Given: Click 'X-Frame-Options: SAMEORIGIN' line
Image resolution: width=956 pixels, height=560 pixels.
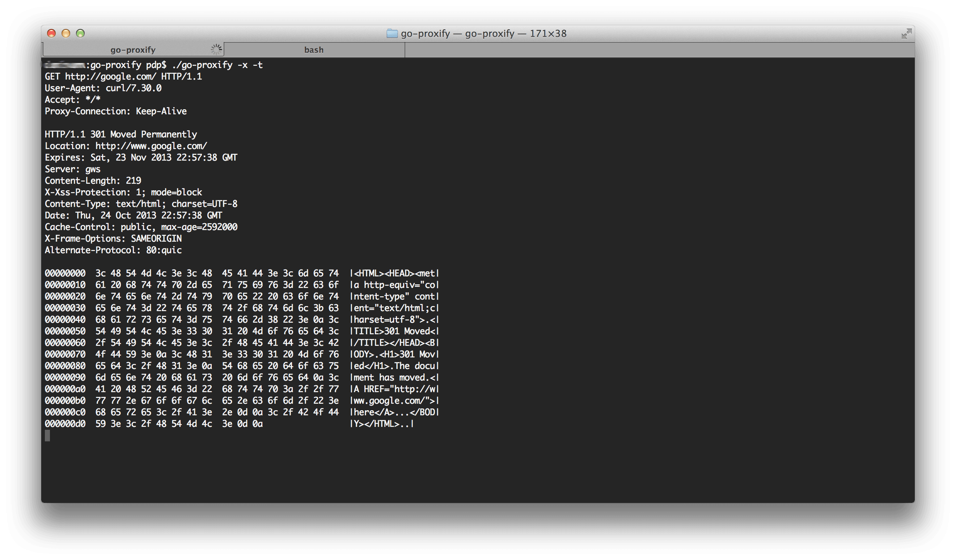Looking at the screenshot, I should (x=113, y=238).
